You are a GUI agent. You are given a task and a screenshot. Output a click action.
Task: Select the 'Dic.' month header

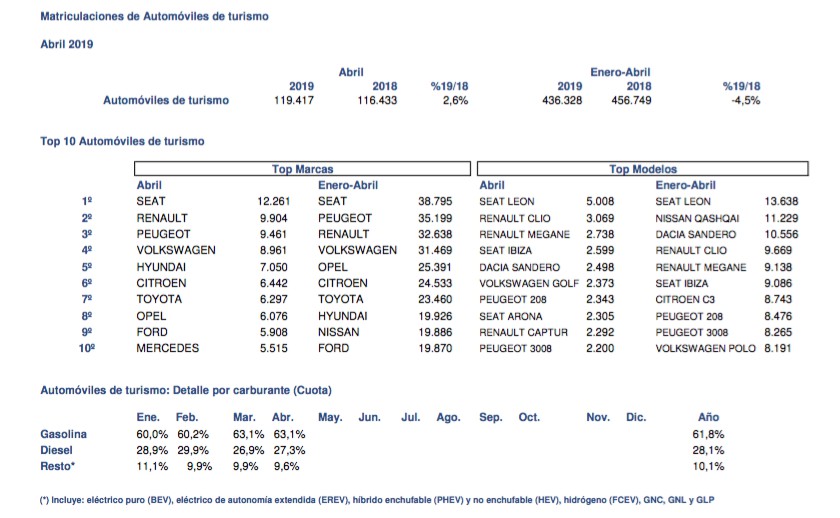coord(636,417)
